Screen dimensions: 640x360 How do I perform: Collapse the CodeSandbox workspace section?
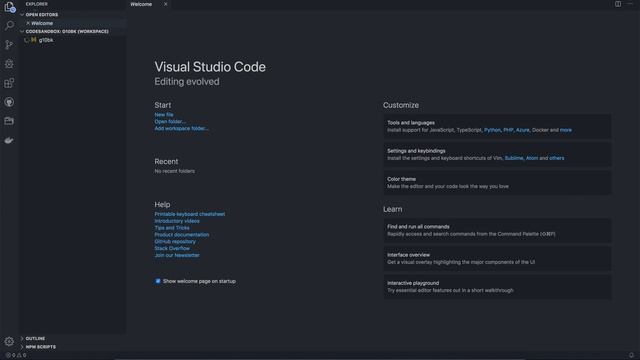(x=22, y=31)
